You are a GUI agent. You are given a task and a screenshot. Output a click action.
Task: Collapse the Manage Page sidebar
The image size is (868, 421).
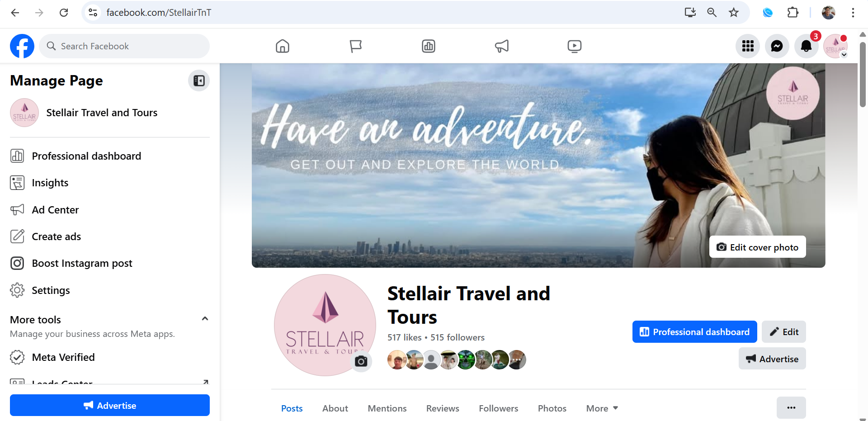[199, 80]
